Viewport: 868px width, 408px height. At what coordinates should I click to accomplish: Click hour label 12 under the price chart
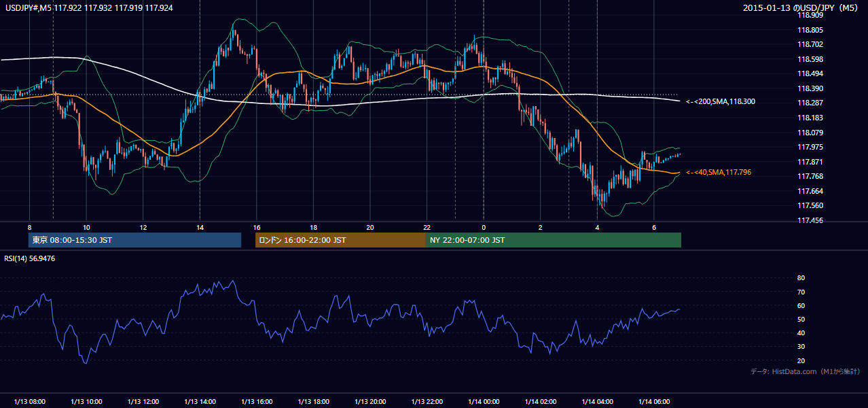click(143, 226)
